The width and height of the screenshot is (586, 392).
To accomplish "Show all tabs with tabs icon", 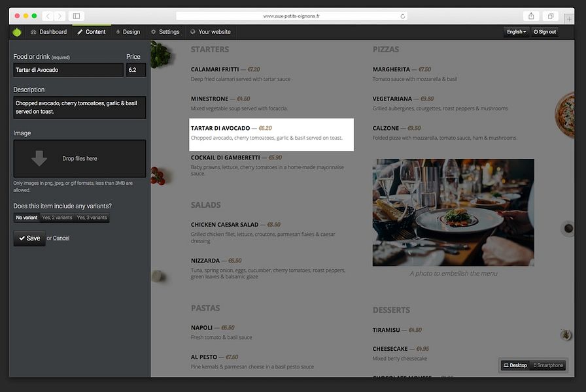I will [x=551, y=16].
